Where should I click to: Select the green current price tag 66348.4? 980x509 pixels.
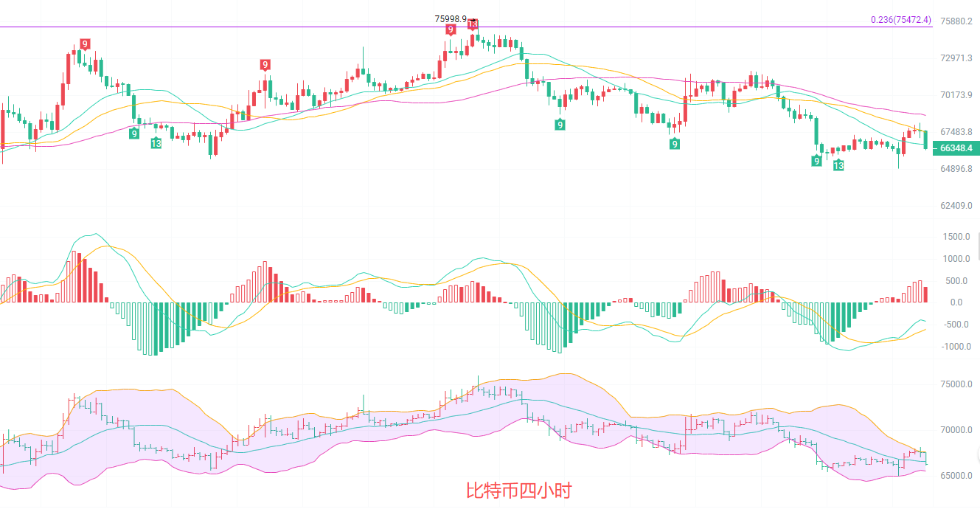(956, 148)
